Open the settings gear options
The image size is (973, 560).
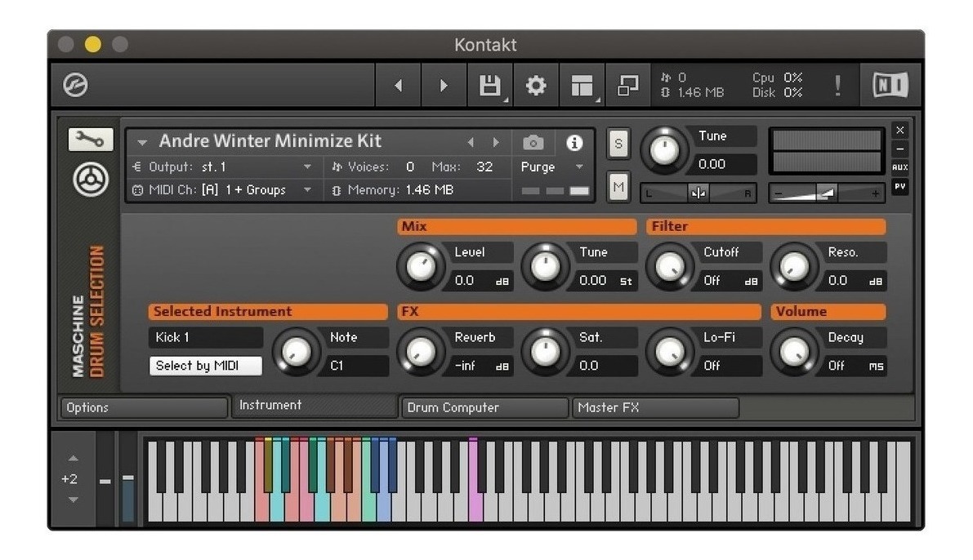click(x=536, y=85)
